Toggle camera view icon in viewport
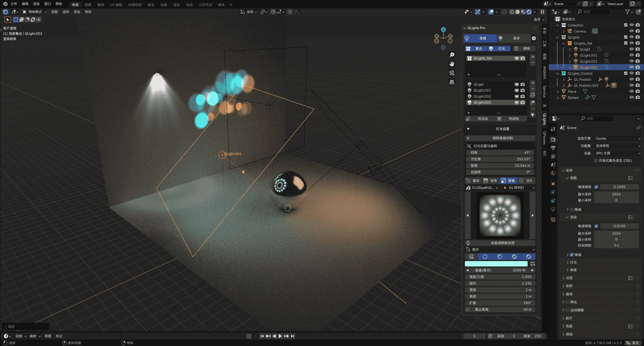This screenshot has width=644, height=346. 452,73
